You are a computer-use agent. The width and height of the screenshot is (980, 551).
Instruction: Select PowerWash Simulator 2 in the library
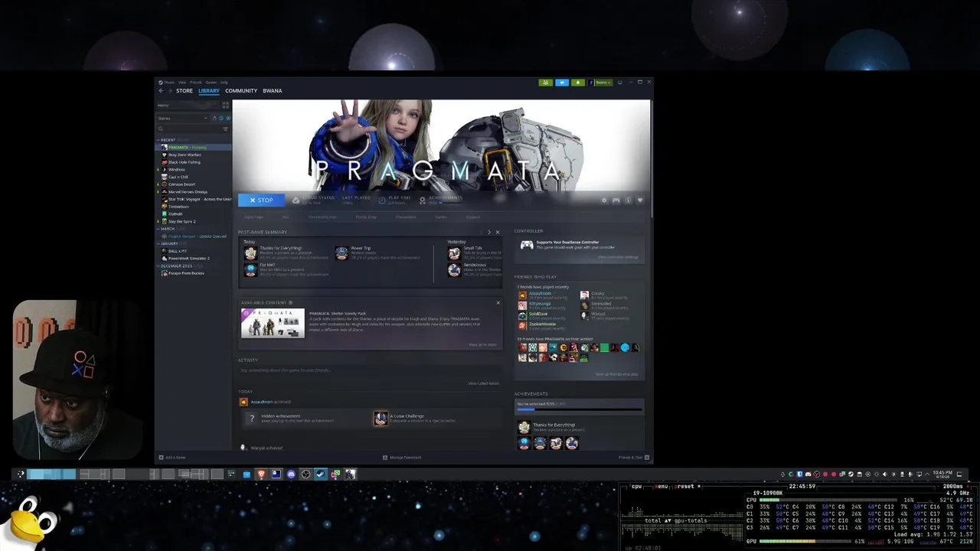(x=188, y=258)
